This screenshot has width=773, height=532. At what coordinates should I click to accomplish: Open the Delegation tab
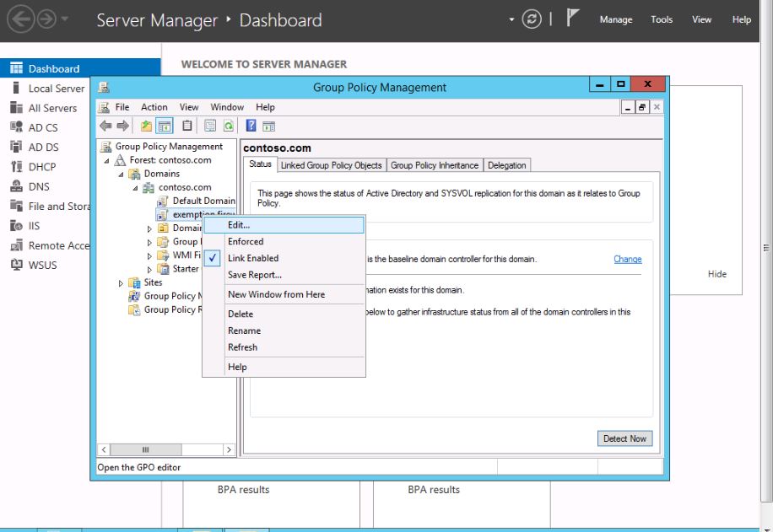point(506,165)
